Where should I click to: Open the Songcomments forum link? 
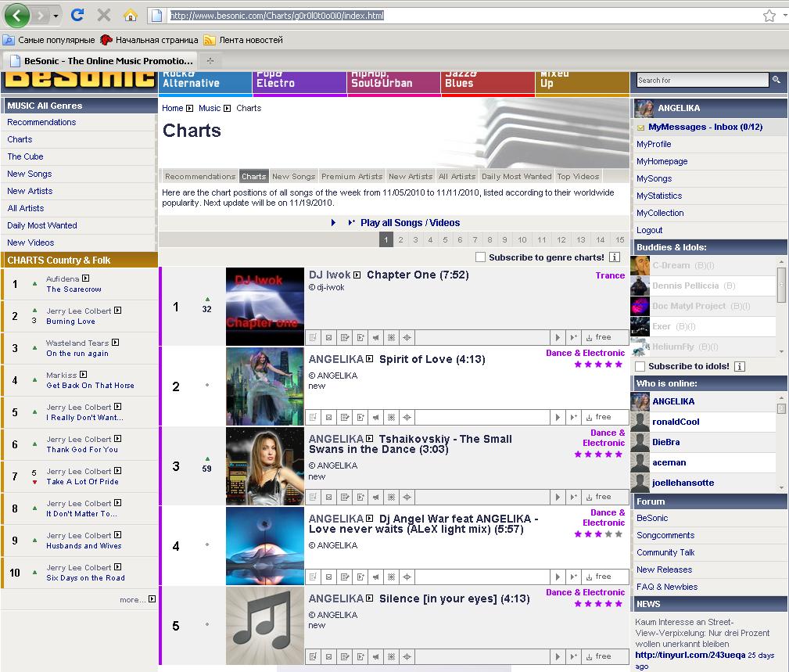pos(665,535)
